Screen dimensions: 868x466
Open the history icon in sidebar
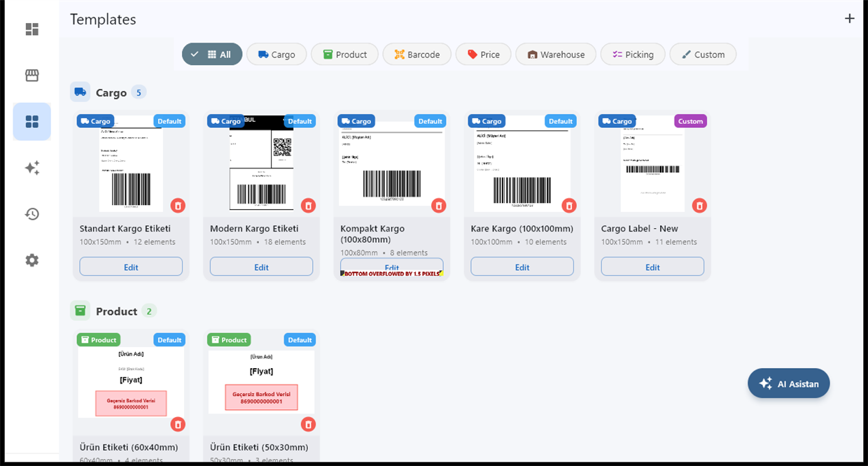tap(31, 214)
